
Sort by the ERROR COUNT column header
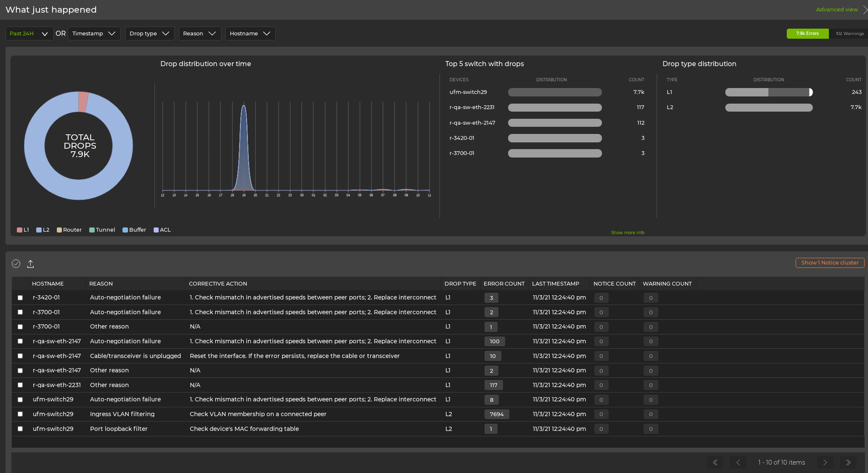504,284
